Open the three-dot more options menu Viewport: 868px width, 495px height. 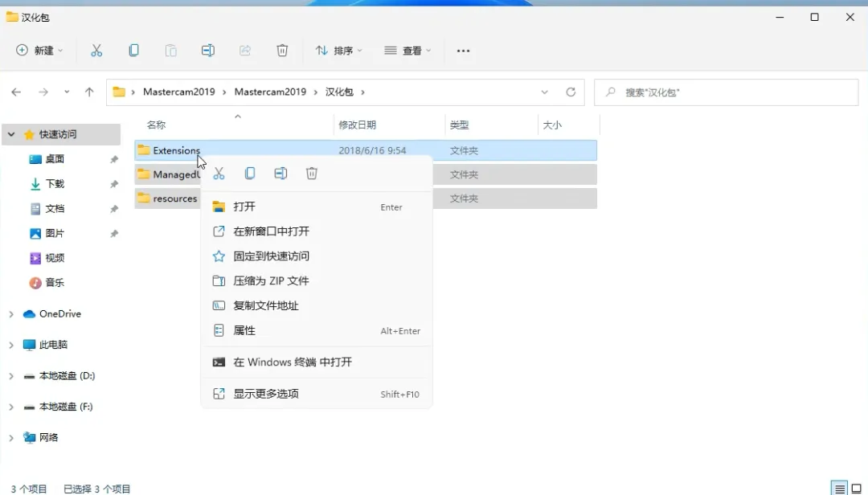click(463, 51)
